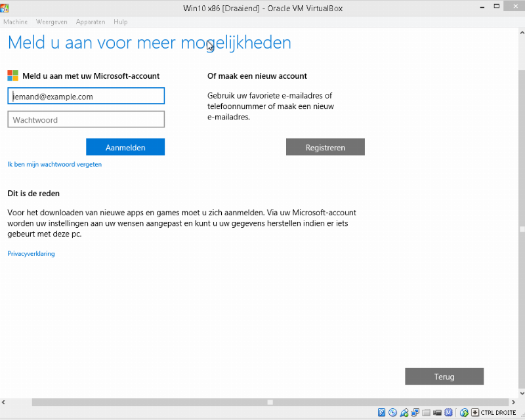Open the USB devices icon in status bar

click(x=404, y=412)
